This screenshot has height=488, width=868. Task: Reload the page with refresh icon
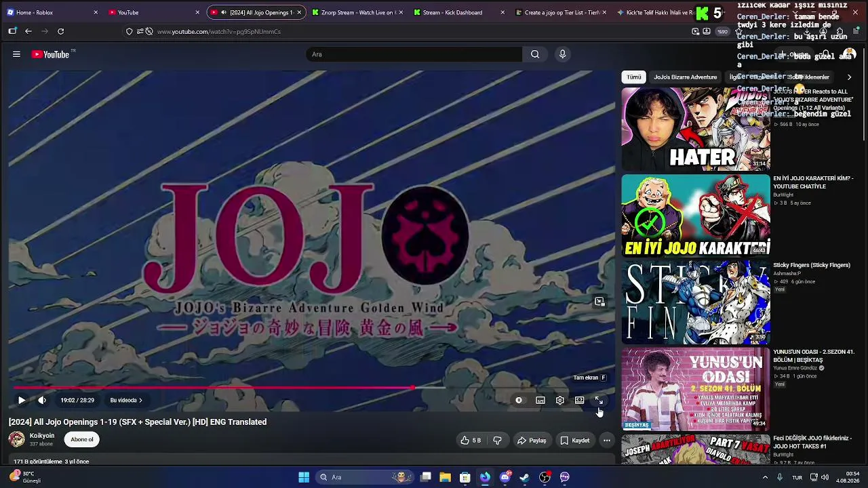coord(60,31)
